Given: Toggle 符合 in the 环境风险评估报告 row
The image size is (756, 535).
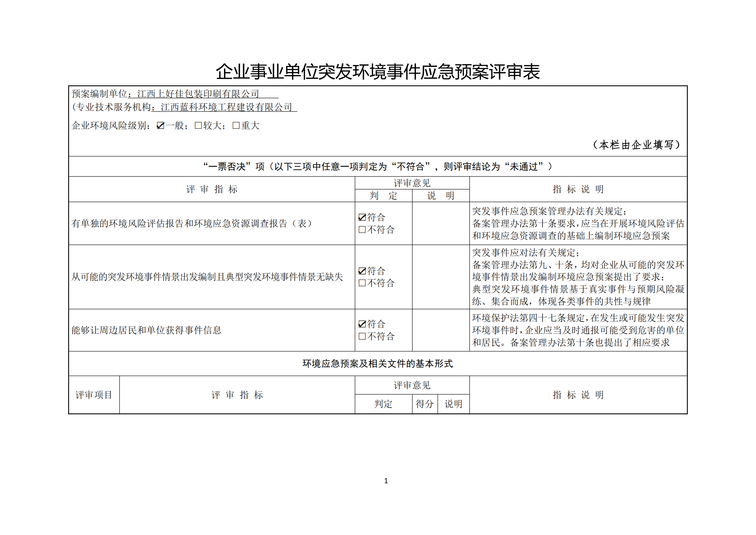Looking at the screenshot, I should tap(362, 217).
